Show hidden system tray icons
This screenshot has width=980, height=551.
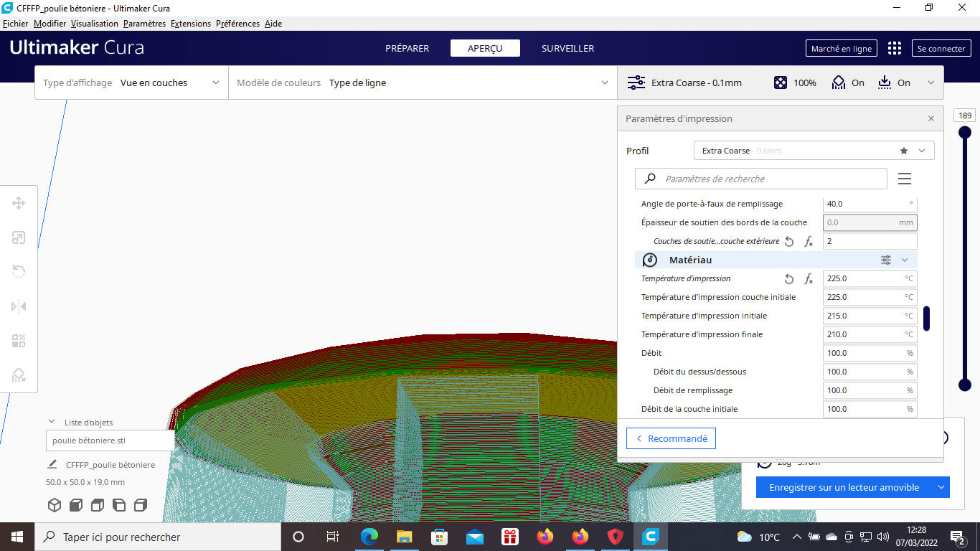[x=796, y=537]
